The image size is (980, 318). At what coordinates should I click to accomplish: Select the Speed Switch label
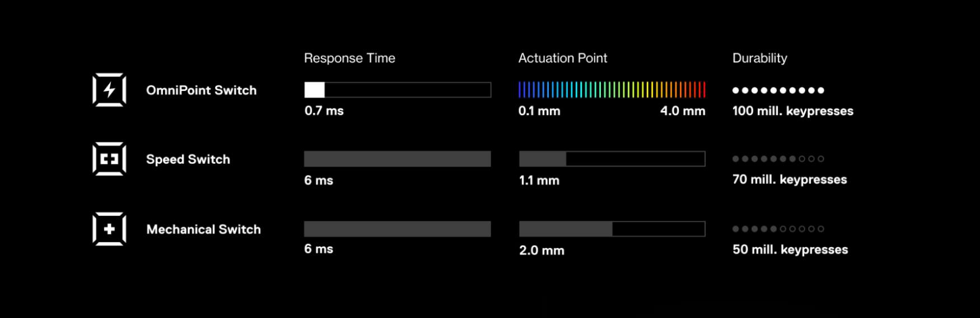188,159
